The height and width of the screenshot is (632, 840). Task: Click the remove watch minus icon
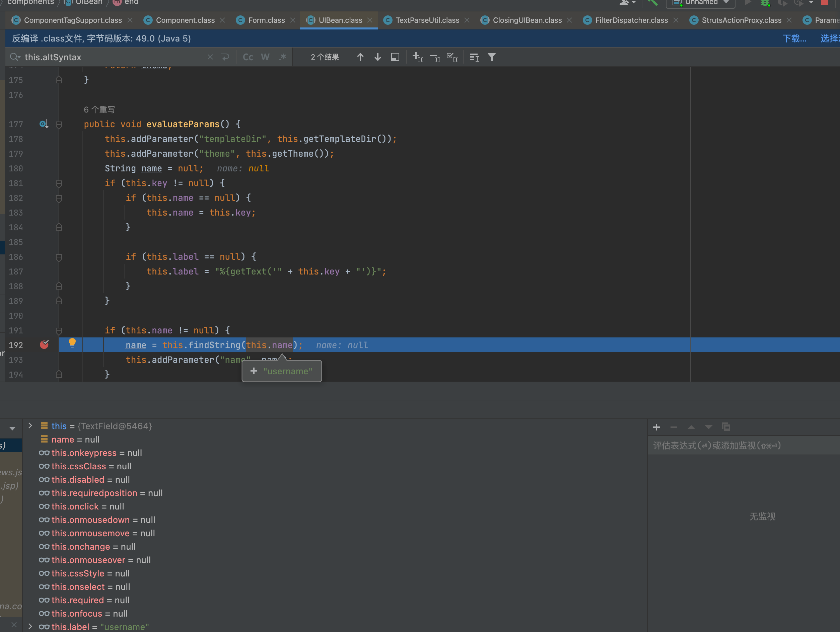click(674, 427)
